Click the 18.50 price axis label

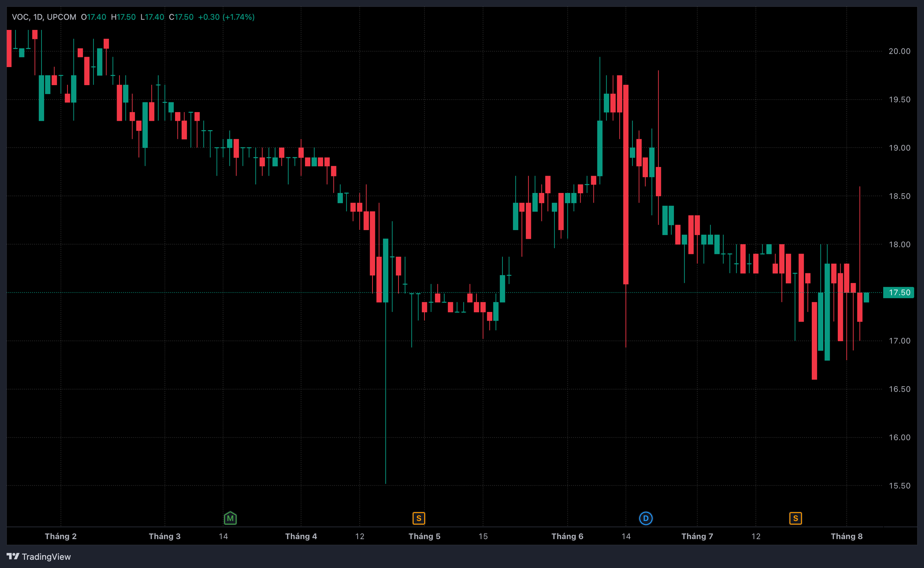click(x=899, y=196)
